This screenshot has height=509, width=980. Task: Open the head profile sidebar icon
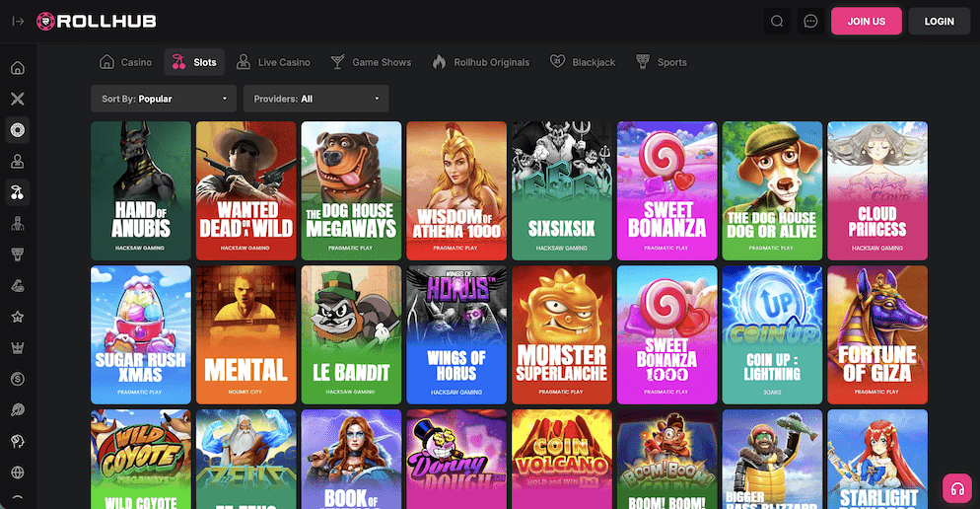(18, 442)
